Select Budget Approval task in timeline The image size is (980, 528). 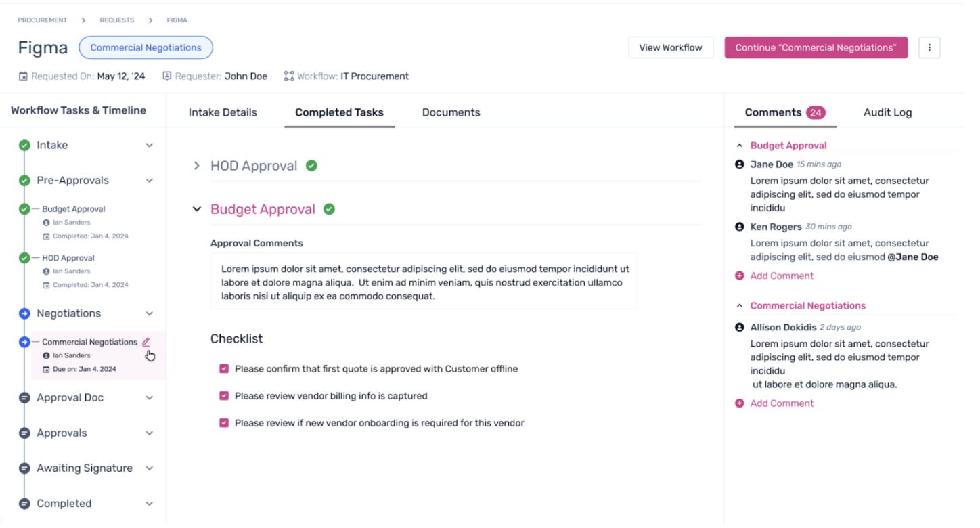74,209
